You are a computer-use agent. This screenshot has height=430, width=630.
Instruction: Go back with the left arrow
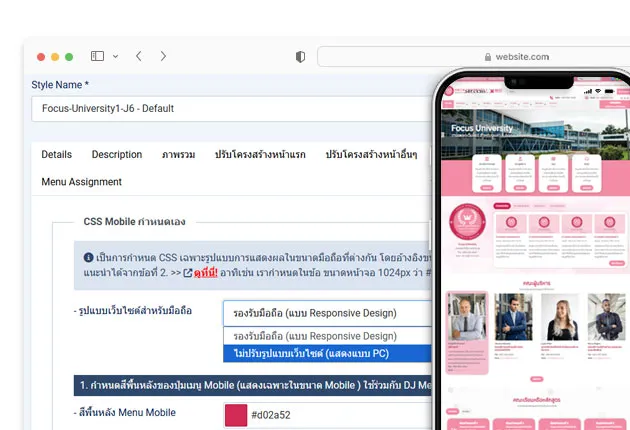point(139,56)
